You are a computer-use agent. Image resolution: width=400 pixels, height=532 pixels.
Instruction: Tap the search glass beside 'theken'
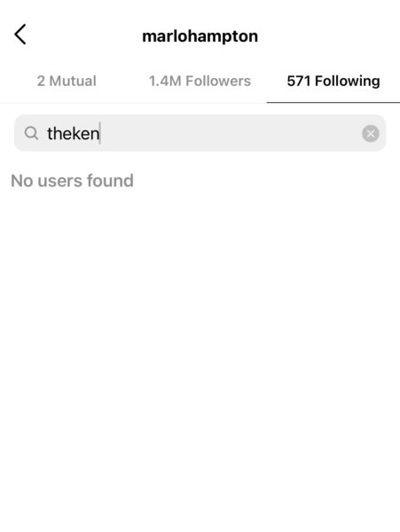click(31, 133)
